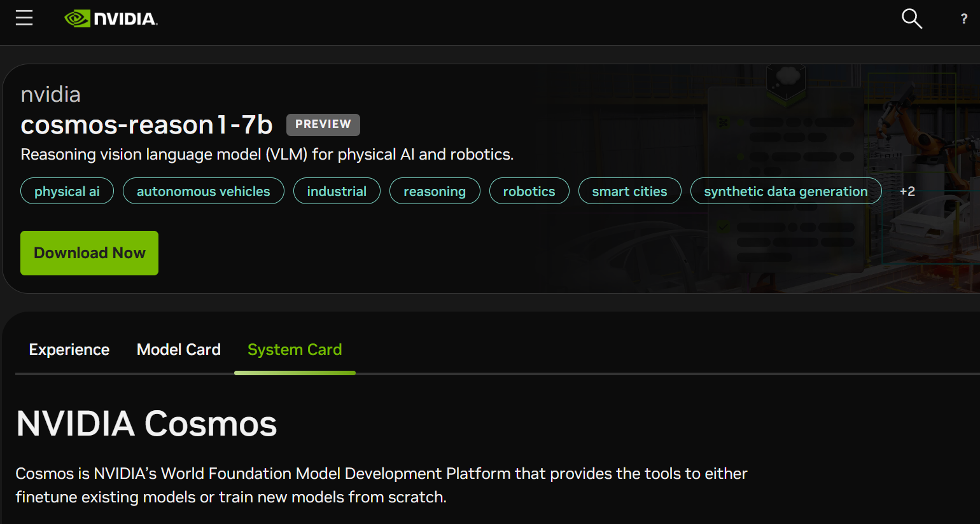Expand the +2 hidden tags

point(907,191)
